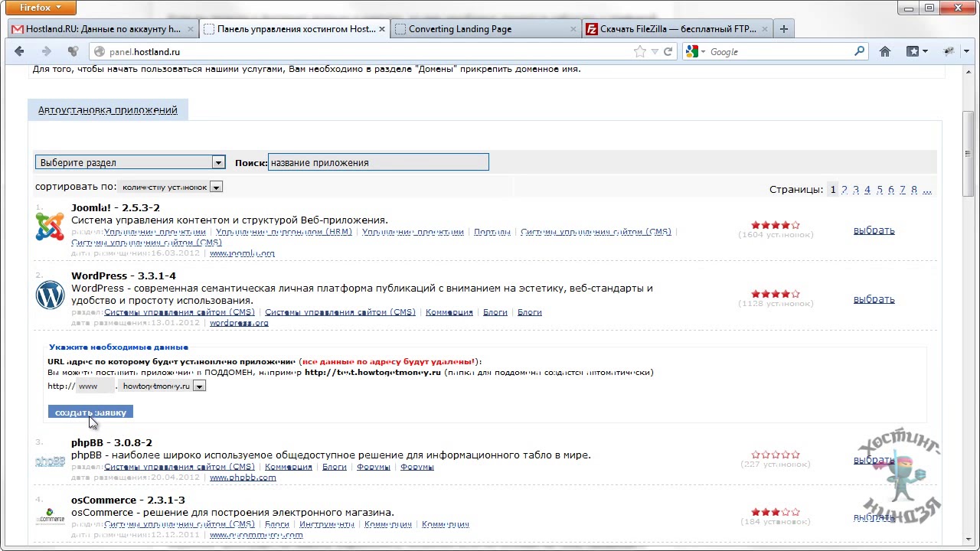Image resolution: width=980 pixels, height=551 pixels.
Task: Click the pagination ellipsis link
Action: click(x=926, y=190)
